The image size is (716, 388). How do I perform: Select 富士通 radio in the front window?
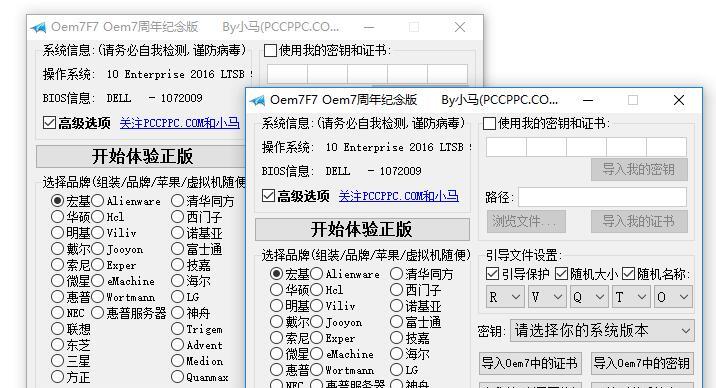(x=396, y=322)
